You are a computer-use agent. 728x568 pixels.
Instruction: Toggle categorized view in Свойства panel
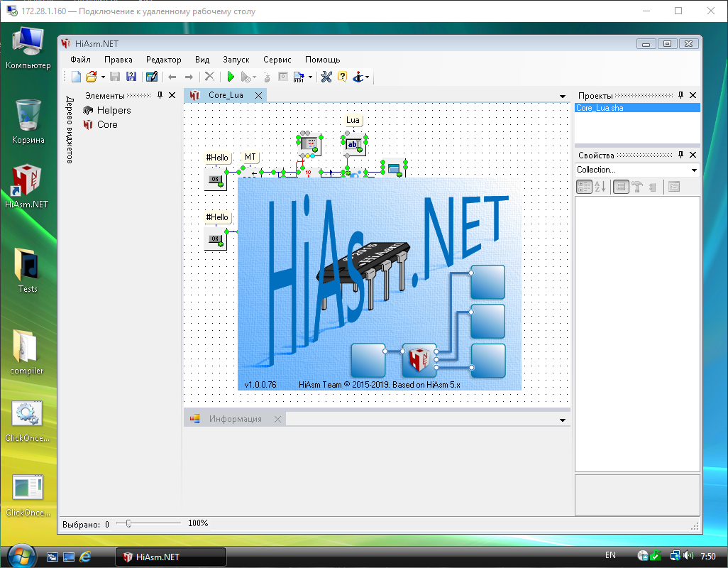pos(585,187)
